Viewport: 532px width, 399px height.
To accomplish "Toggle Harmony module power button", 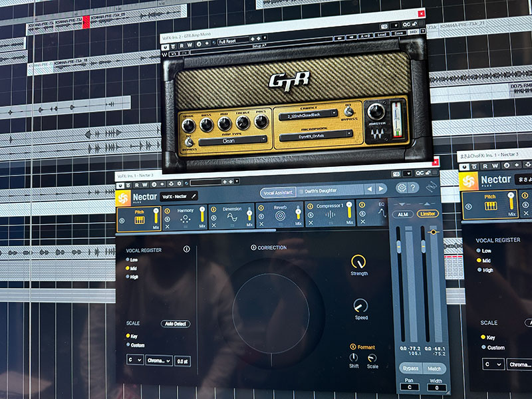I will tap(168, 211).
